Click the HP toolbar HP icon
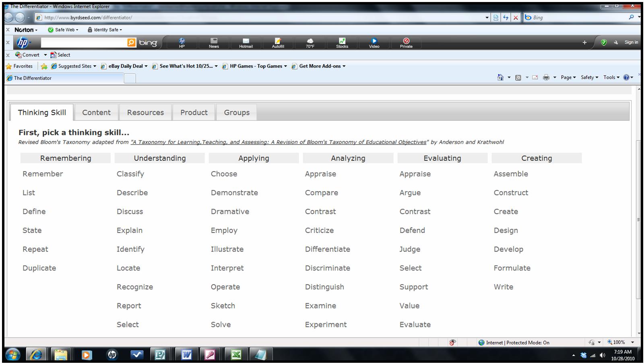This screenshot has width=644, height=364. (x=182, y=43)
